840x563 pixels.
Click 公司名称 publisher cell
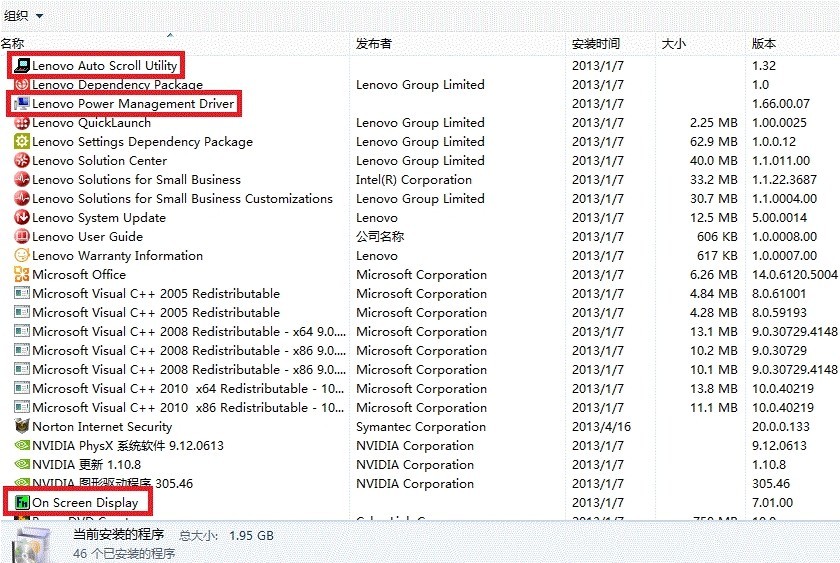tap(380, 237)
